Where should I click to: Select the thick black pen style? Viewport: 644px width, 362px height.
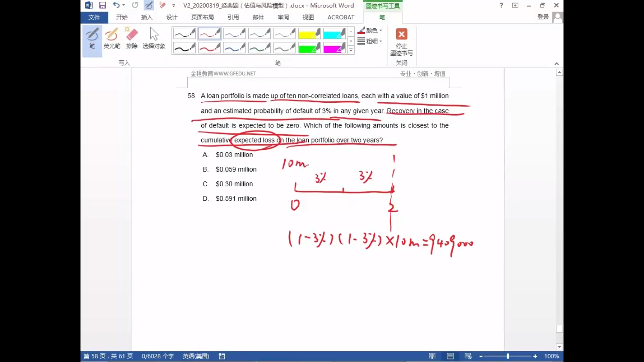click(185, 47)
